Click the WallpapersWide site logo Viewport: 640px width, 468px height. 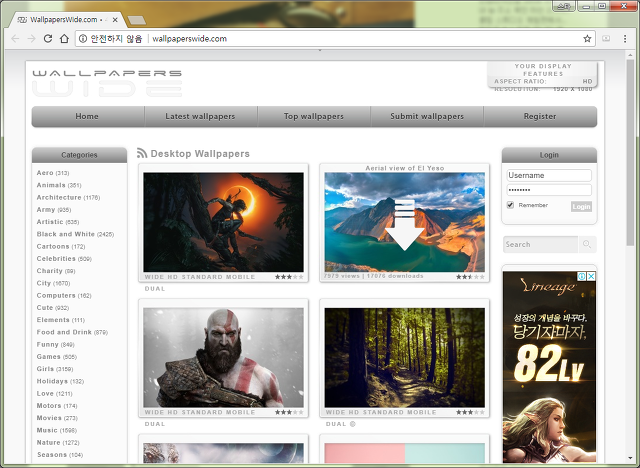pyautogui.click(x=107, y=83)
